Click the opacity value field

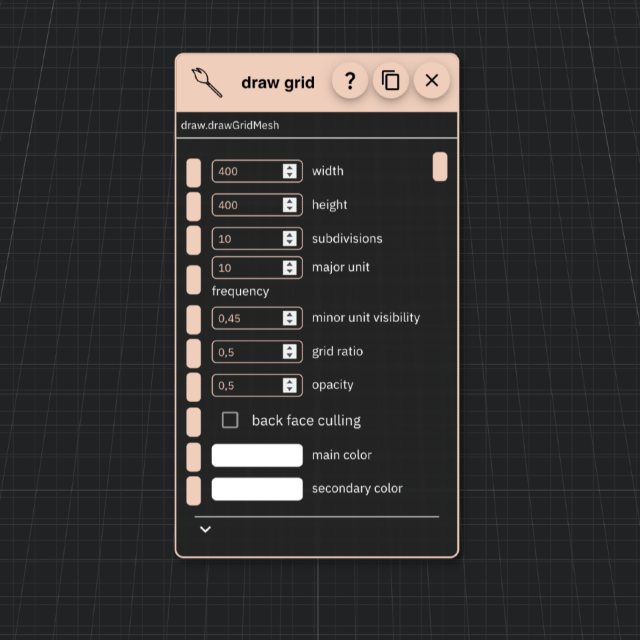point(257,385)
